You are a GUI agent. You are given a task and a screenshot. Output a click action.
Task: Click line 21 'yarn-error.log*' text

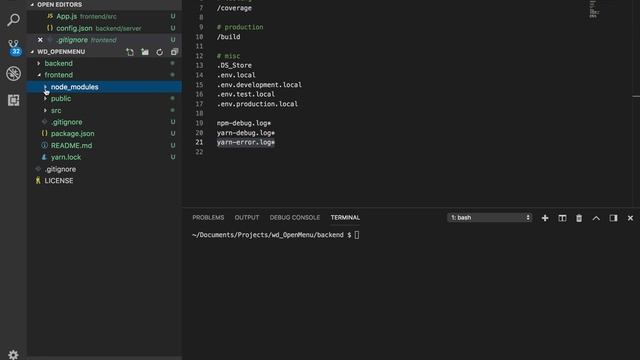(x=246, y=142)
